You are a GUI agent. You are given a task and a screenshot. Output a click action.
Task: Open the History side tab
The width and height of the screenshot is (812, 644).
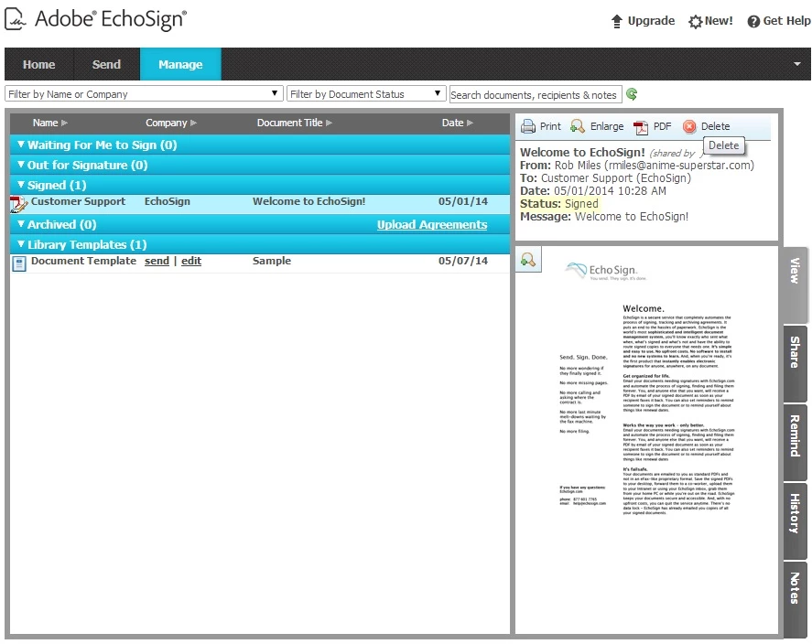click(795, 520)
